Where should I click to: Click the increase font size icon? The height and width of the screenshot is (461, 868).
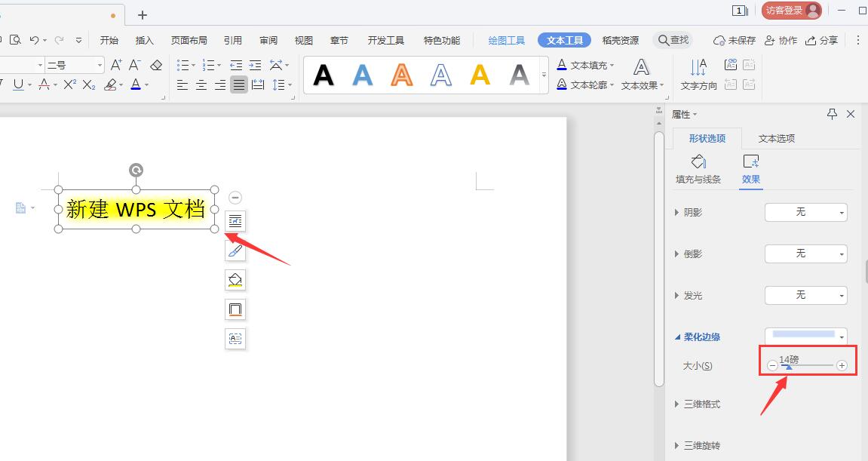pyautogui.click(x=115, y=65)
